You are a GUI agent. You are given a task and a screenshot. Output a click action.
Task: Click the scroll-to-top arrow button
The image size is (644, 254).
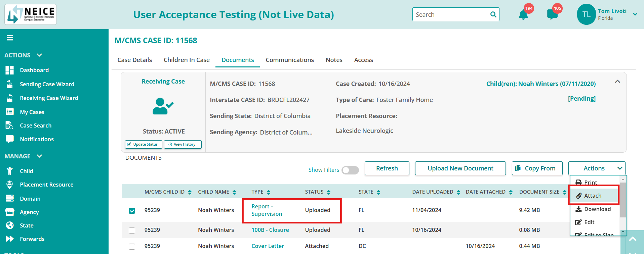click(632, 239)
